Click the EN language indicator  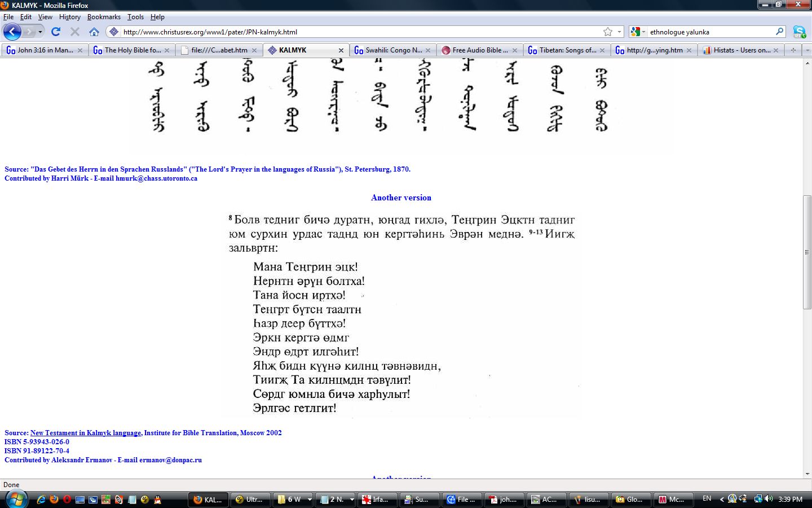coord(707,498)
